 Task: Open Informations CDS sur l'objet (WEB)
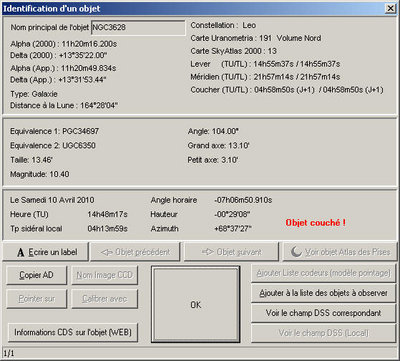[x=73, y=332]
